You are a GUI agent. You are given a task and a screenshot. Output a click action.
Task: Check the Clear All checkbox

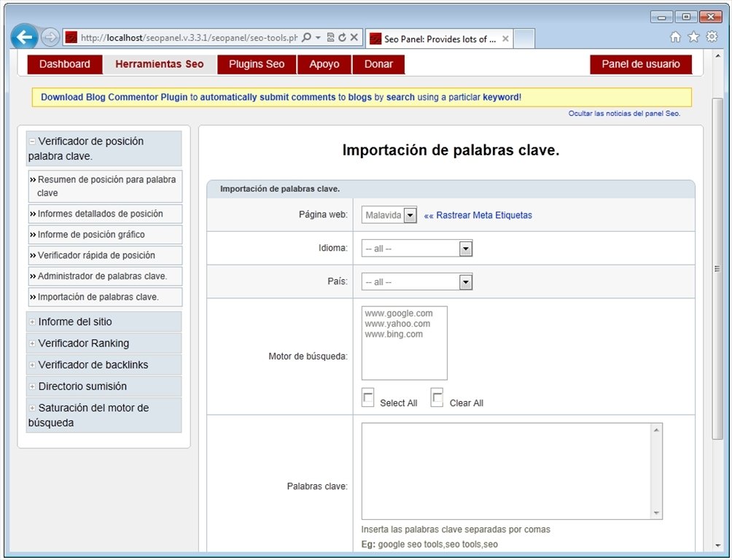tap(437, 397)
